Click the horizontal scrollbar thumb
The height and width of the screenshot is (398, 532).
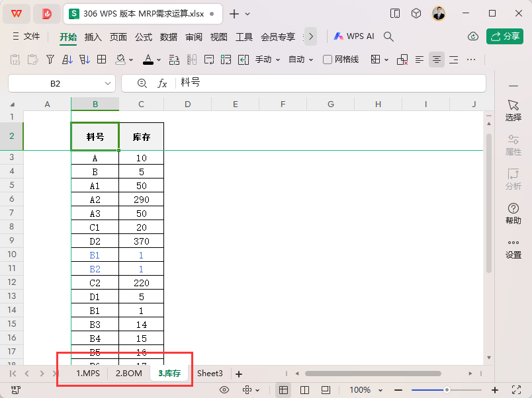point(373,374)
